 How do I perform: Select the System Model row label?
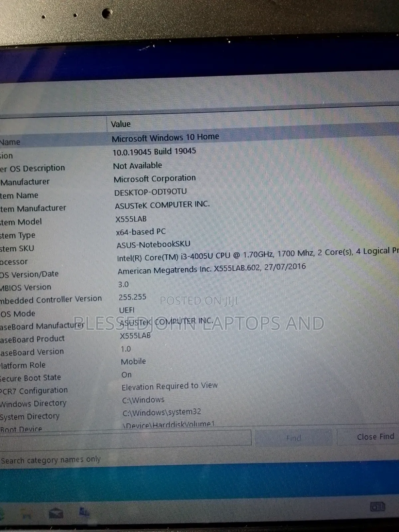coord(21,222)
